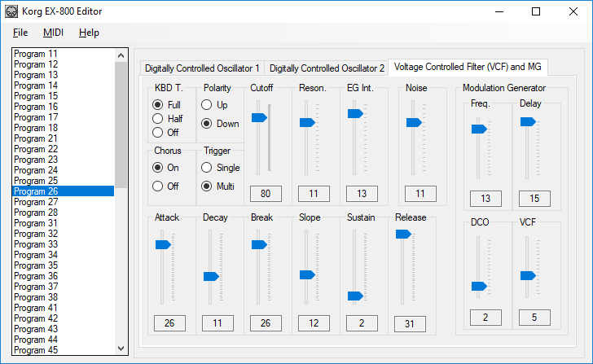This screenshot has width=593, height=364.
Task: Click the Delay value field showing 15
Action: pos(534,199)
